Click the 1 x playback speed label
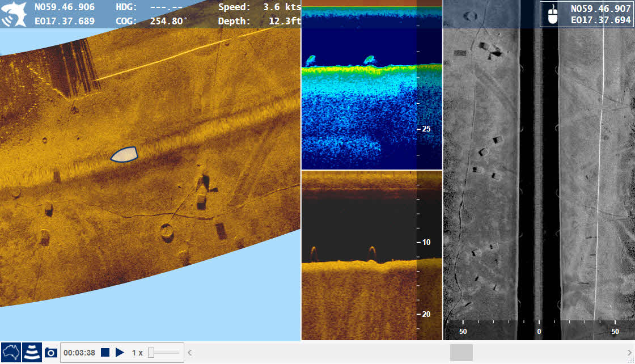This screenshot has width=635, height=364. coord(137,353)
